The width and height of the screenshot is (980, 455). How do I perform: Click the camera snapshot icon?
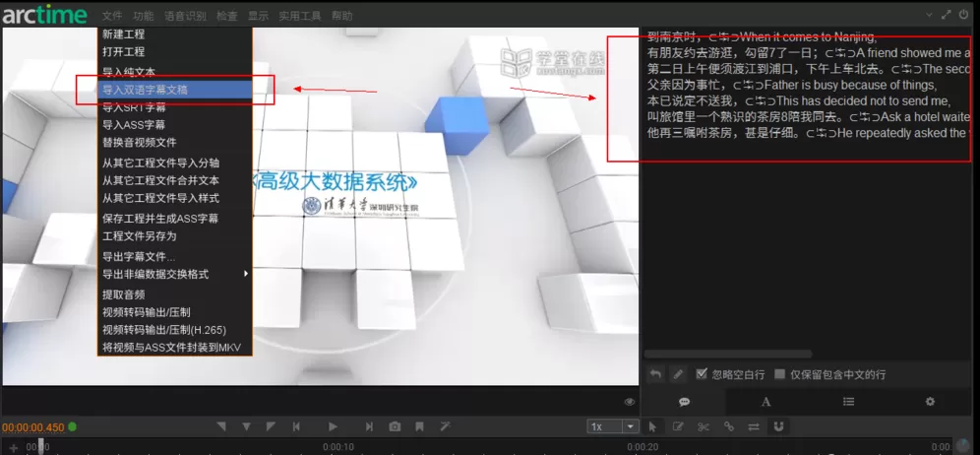[395, 426]
